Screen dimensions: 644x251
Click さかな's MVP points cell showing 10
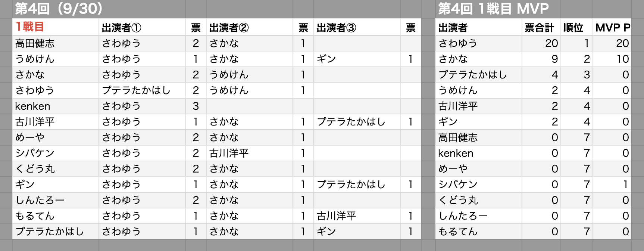622,59
